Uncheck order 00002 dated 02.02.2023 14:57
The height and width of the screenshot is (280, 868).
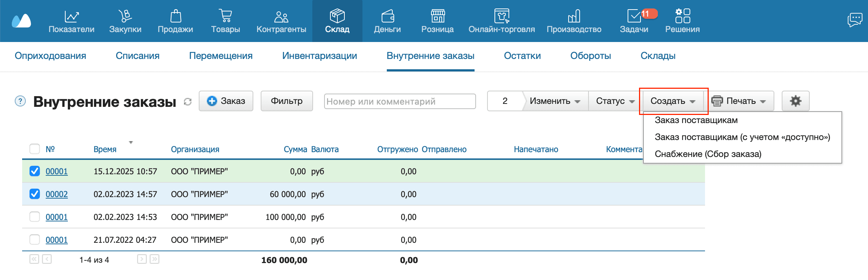tap(35, 194)
